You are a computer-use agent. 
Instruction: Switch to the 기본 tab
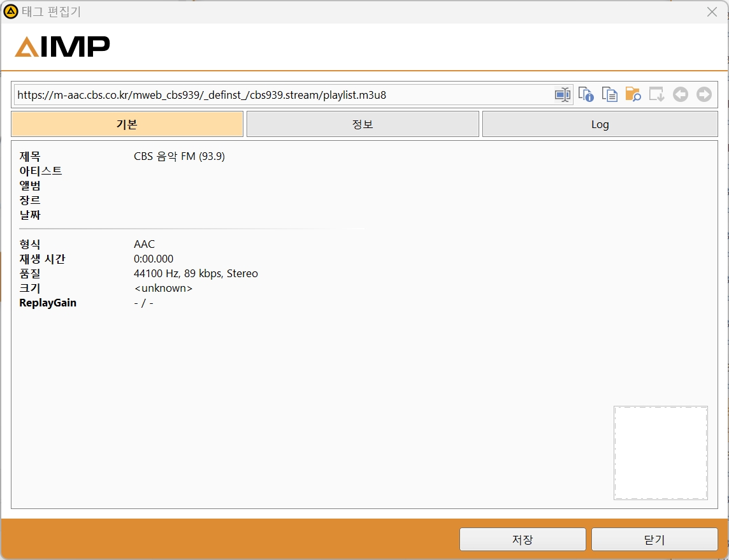[x=127, y=124]
